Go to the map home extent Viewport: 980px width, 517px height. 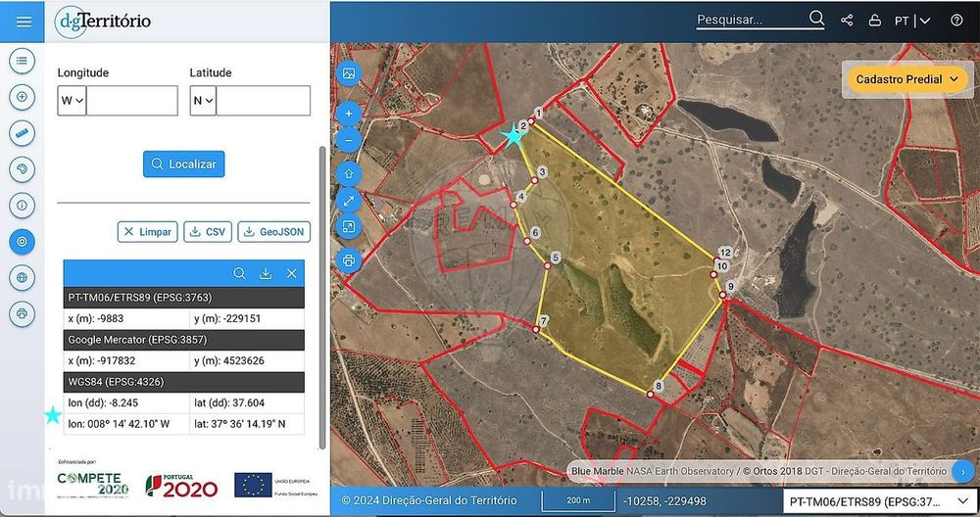[x=349, y=174]
